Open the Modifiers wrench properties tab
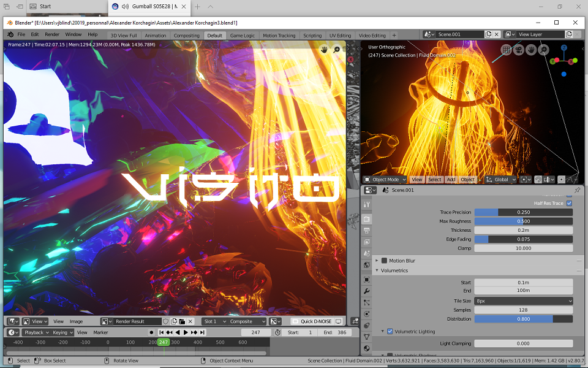The height and width of the screenshot is (368, 588). tap(367, 291)
